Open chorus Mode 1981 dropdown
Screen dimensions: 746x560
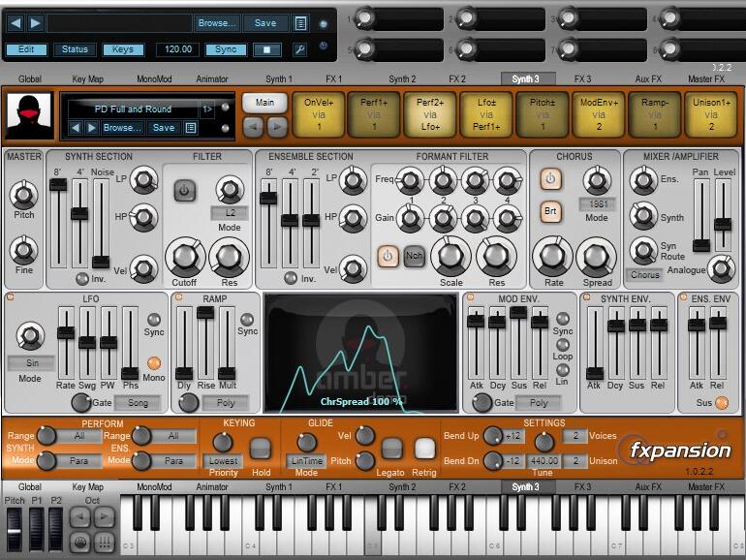pos(598,204)
